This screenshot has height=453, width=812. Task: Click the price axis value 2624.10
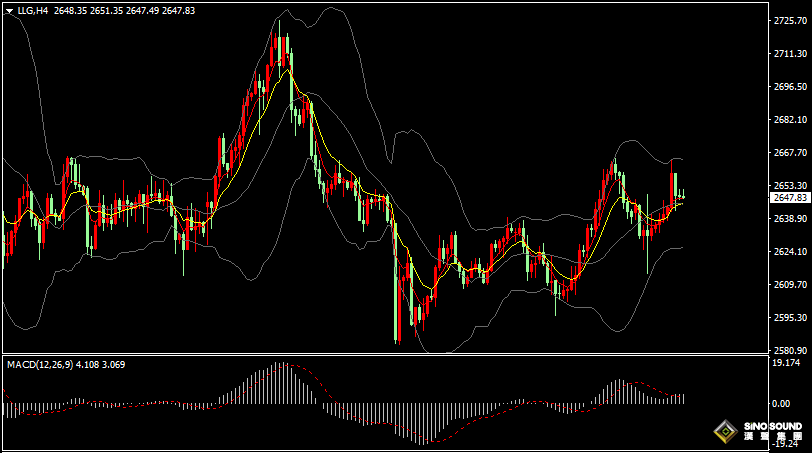(x=790, y=252)
